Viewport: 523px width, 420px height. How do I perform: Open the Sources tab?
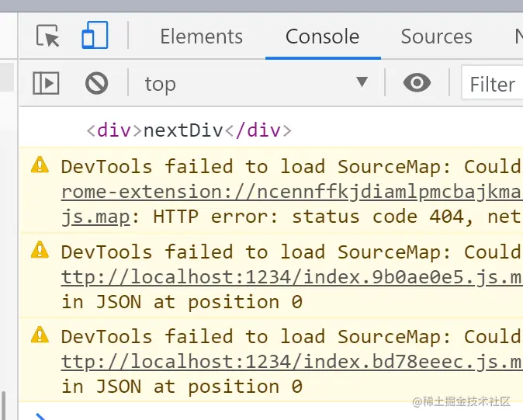click(x=436, y=36)
